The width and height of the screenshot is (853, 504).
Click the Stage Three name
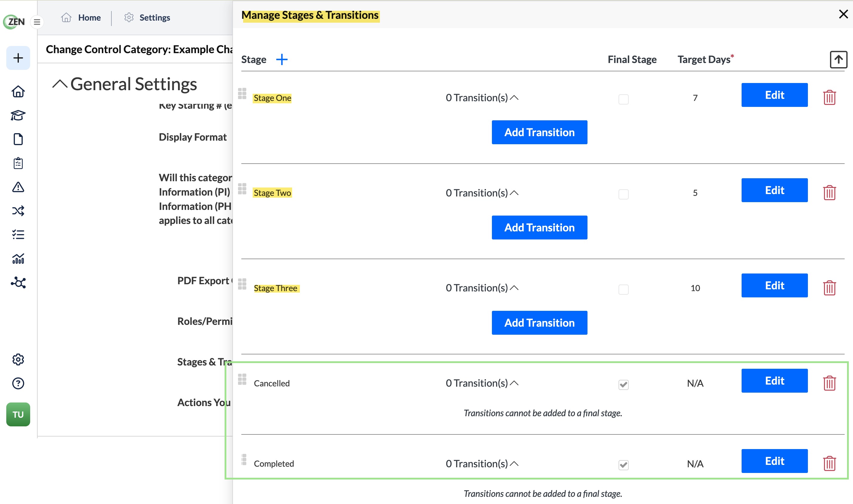(x=275, y=288)
